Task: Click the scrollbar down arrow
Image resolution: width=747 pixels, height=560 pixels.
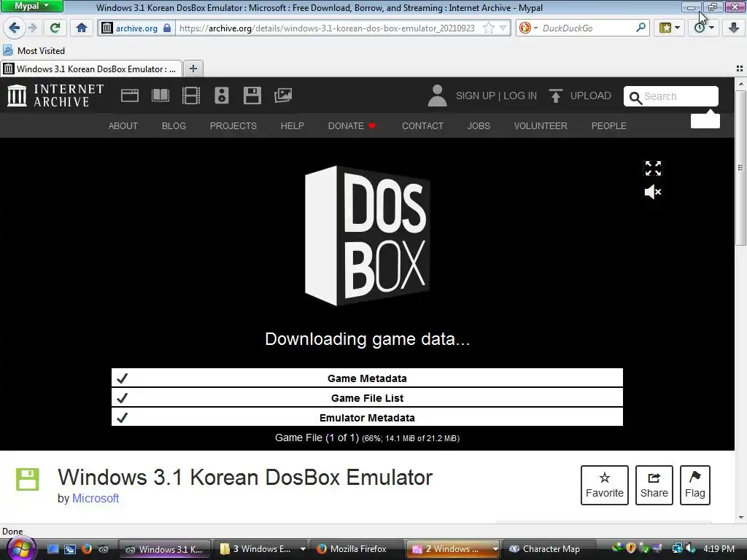Action: [740, 518]
